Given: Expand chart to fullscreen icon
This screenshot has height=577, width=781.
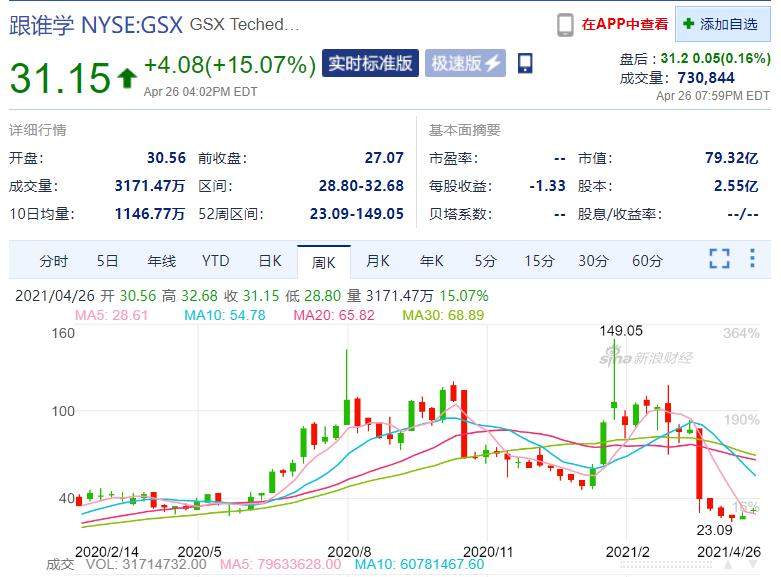Looking at the screenshot, I should coord(720,258).
